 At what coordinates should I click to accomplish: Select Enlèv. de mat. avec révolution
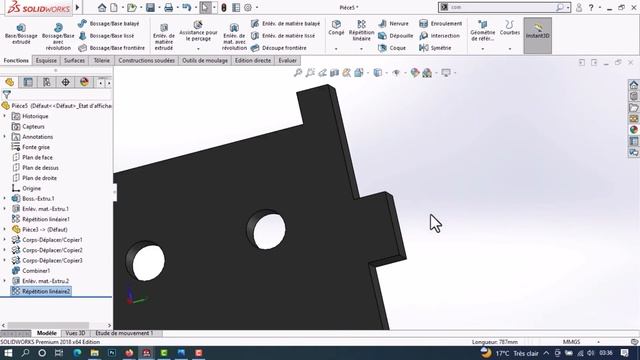(234, 37)
